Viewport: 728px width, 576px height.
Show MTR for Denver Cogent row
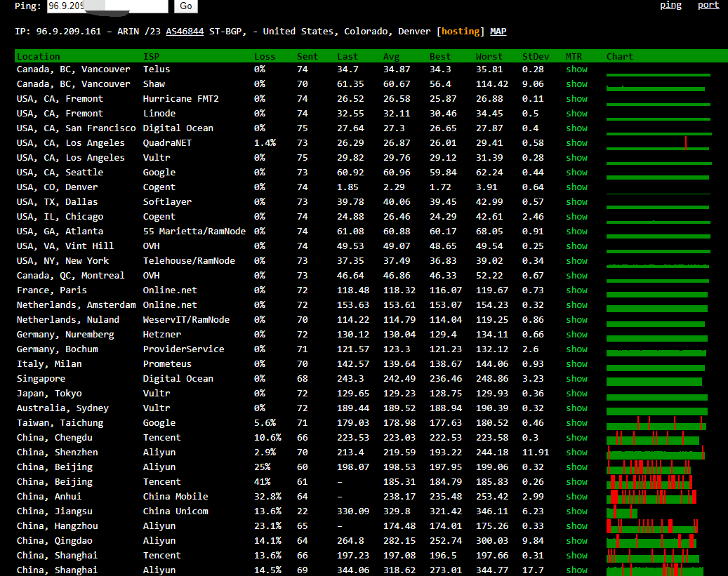(576, 187)
